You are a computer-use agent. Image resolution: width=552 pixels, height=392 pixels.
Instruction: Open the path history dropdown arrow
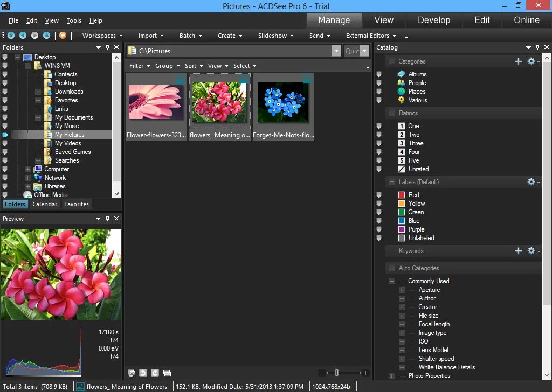[x=336, y=51]
